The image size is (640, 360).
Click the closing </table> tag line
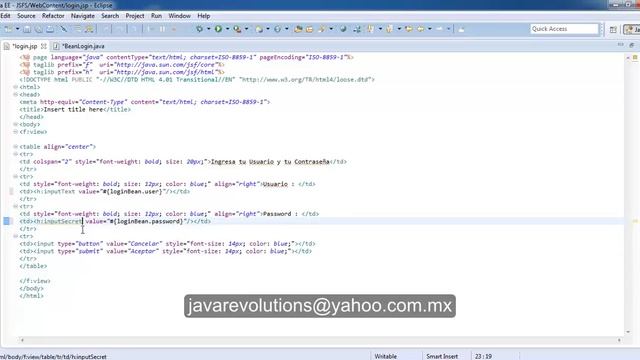pos(33,266)
